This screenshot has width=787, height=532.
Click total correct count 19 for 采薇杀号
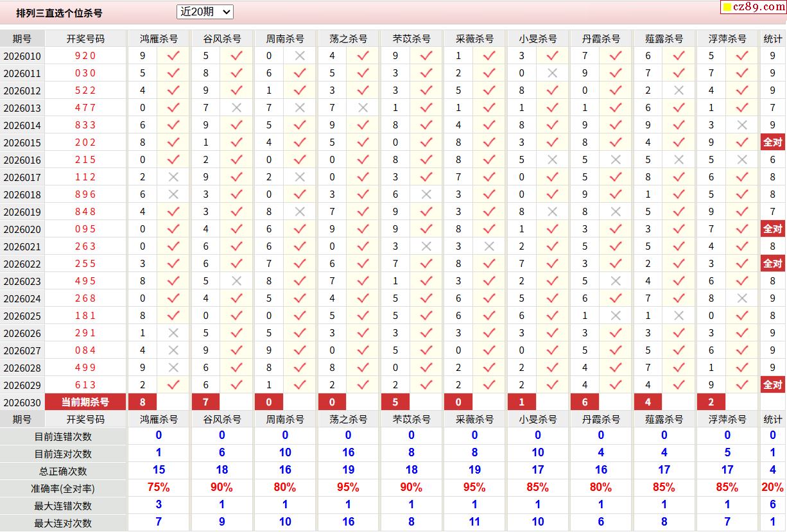pos(474,470)
